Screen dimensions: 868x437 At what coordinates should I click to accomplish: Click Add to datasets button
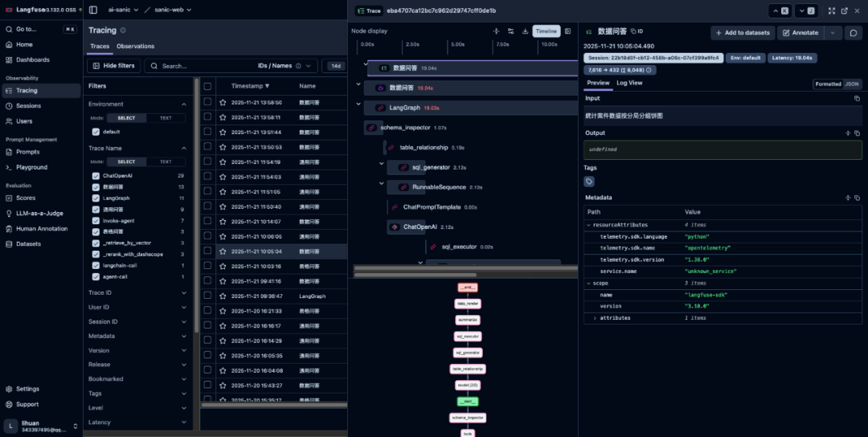click(743, 33)
